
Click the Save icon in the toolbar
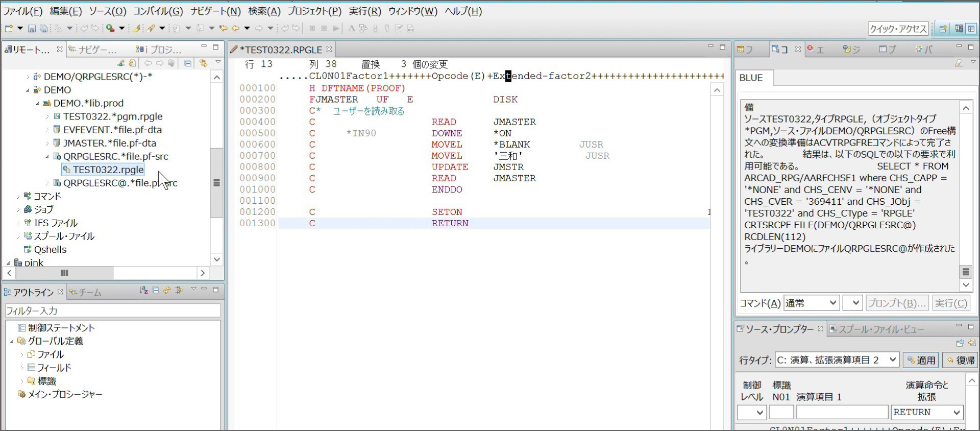click(x=32, y=29)
